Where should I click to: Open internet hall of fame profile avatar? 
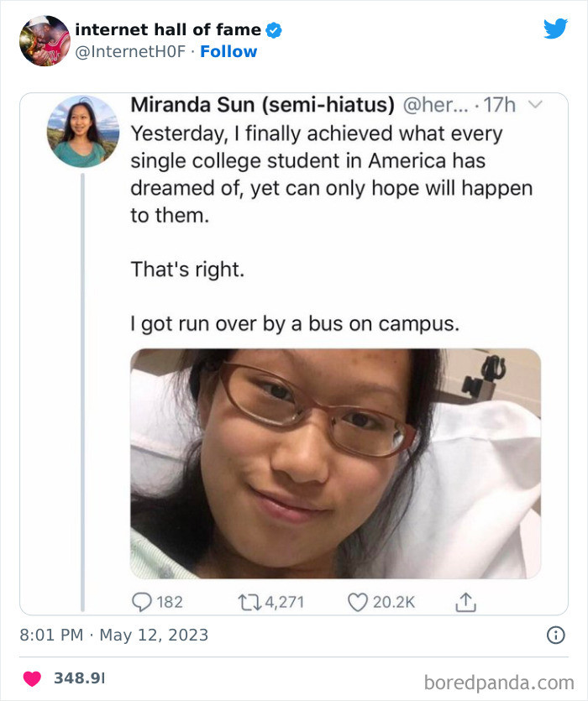click(44, 40)
